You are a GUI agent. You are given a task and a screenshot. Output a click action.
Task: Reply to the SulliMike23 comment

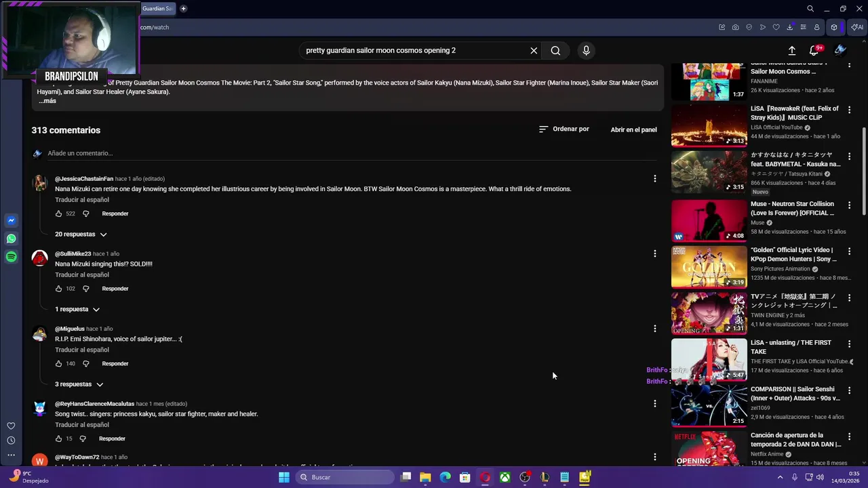click(x=115, y=289)
